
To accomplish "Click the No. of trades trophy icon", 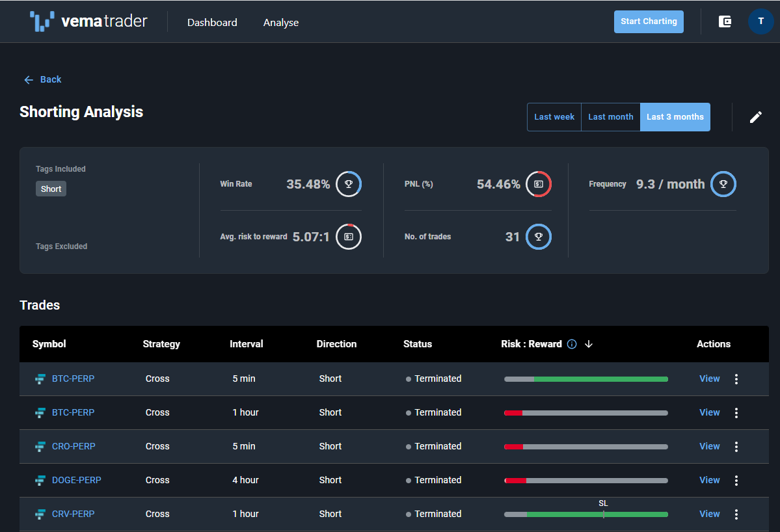I will [x=539, y=237].
